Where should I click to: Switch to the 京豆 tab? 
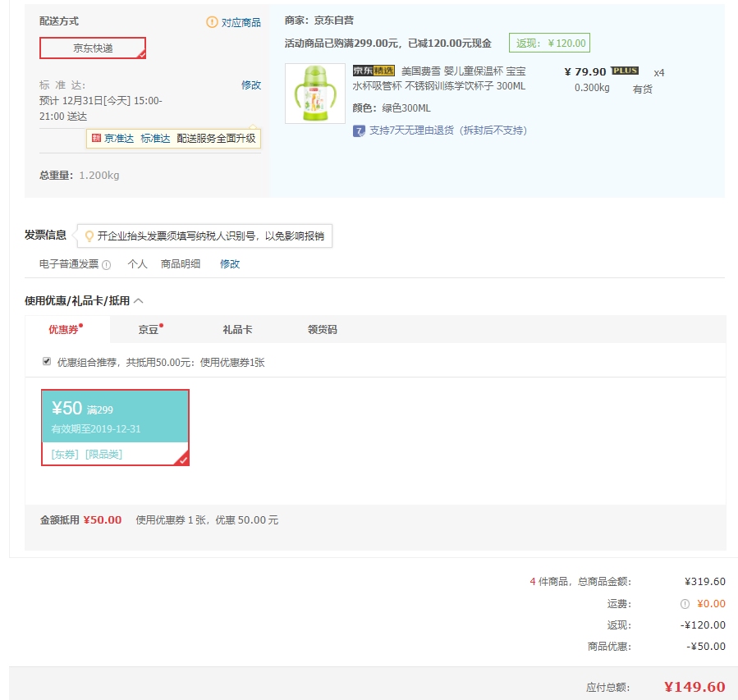tap(150, 329)
